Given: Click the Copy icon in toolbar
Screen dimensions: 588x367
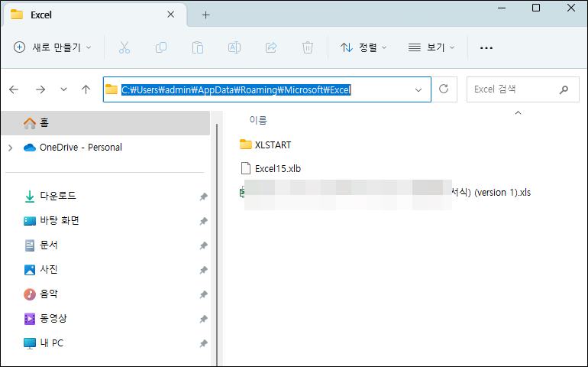Looking at the screenshot, I should click(x=161, y=47).
